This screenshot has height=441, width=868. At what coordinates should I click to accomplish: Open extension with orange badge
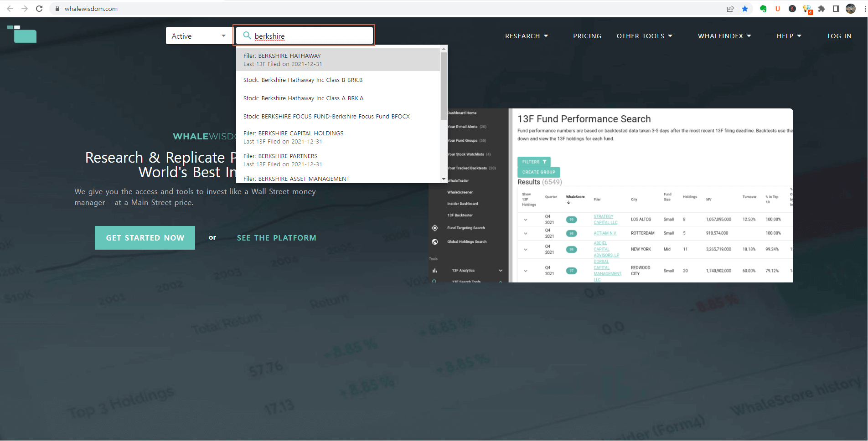click(807, 9)
